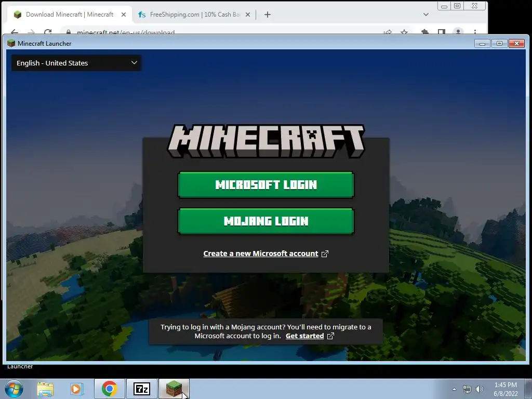The height and width of the screenshot is (399, 532).
Task: Click the external link icon beside Get started
Action: [330, 336]
